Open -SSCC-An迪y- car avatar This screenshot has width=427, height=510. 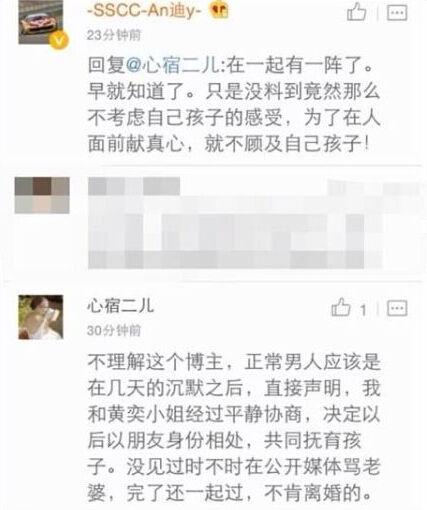(x=41, y=22)
